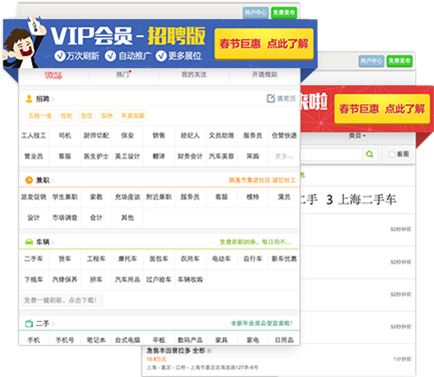Open the 家教 part-time category
Screen dimensions: 434x377
pyautogui.click(x=96, y=197)
